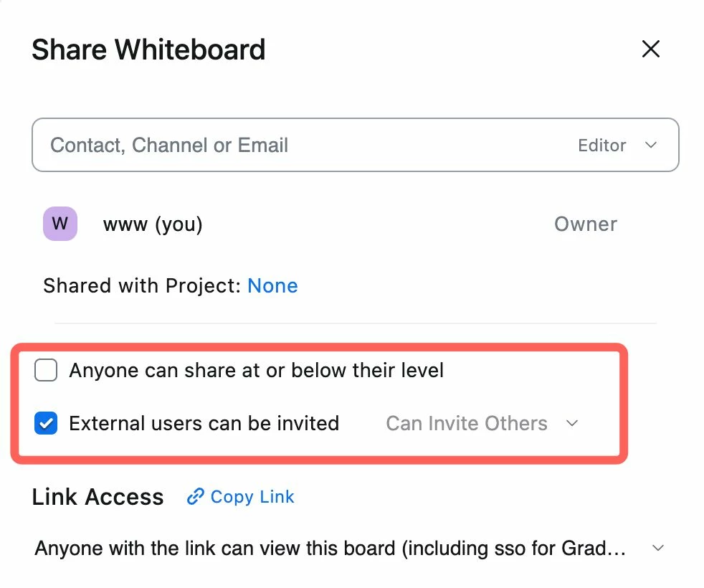Select the www (you) member name

(x=153, y=224)
